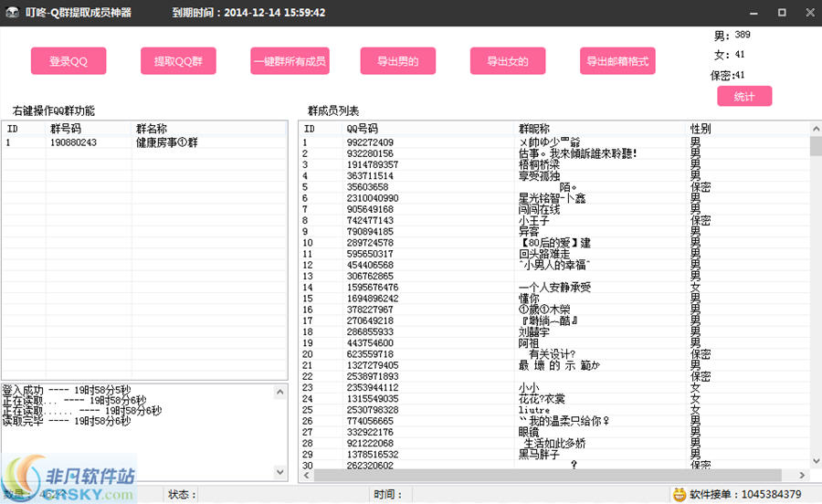Screen dimensions: 822x504
Task: Select member QQ 774056665
Action: coord(370,421)
